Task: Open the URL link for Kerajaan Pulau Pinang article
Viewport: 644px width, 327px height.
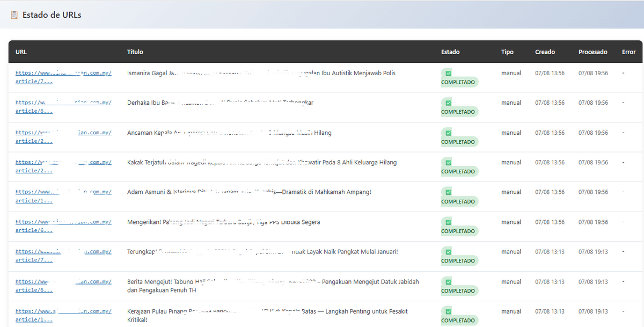Action: 63,315
